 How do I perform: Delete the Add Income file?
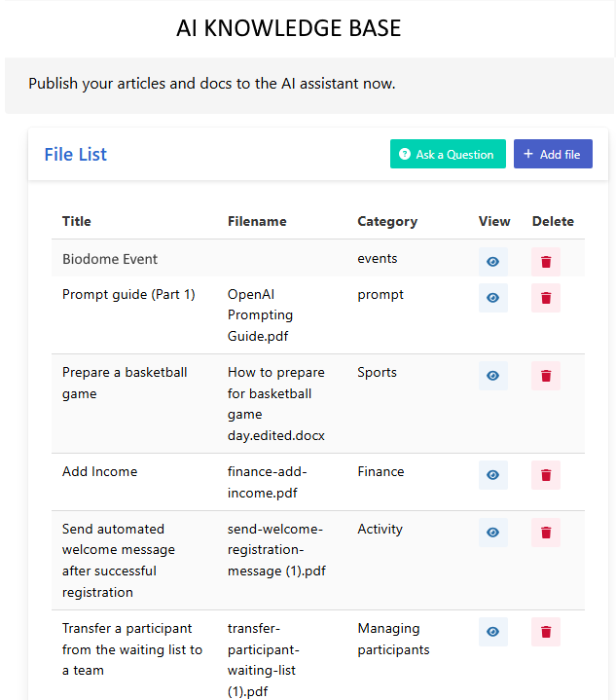(x=546, y=475)
